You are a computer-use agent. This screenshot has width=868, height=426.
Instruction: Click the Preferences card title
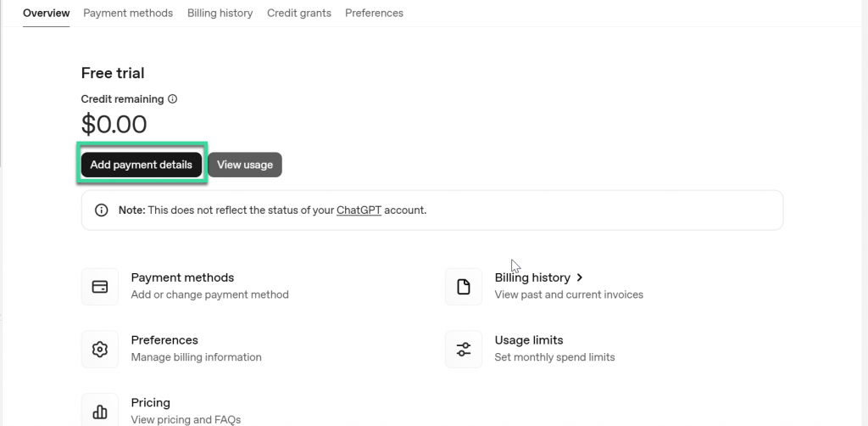164,340
